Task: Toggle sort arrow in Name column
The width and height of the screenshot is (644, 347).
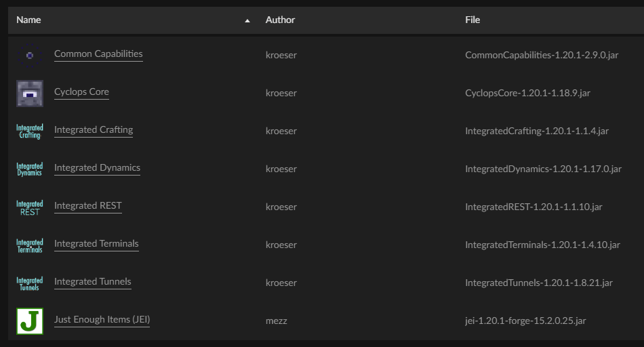Action: pyautogui.click(x=247, y=20)
